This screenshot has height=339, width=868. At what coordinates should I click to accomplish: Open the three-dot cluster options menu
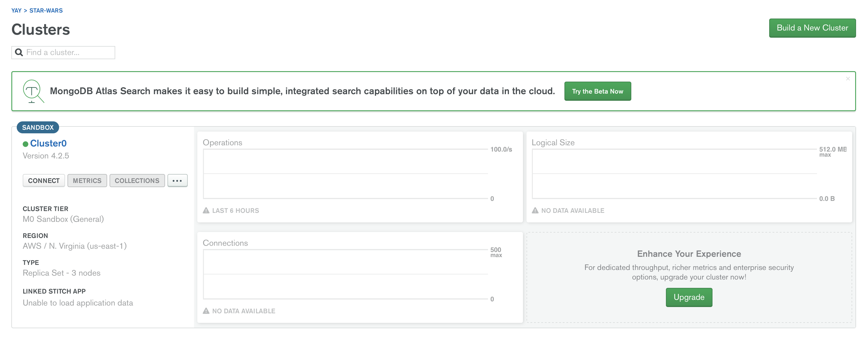[177, 181]
